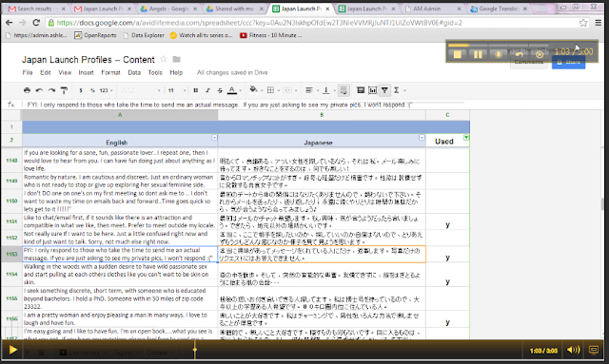The height and width of the screenshot is (364, 609).
Task: Pause the screen recording
Action: pos(478,54)
